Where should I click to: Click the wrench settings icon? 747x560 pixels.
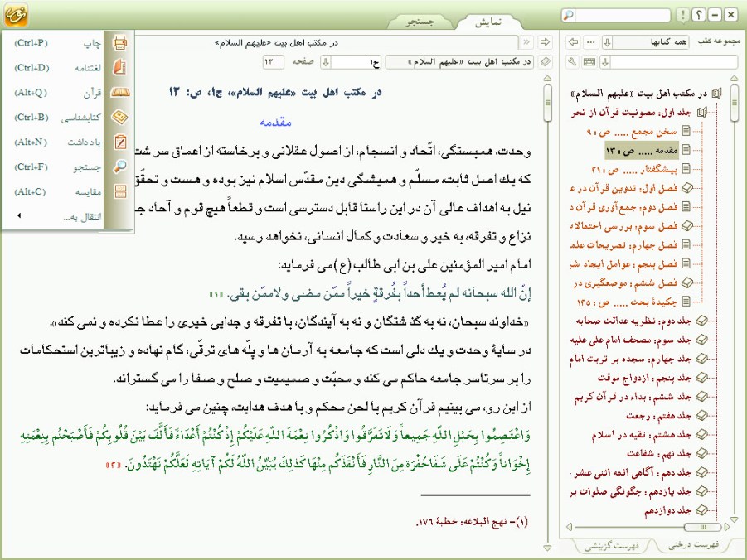point(573,62)
